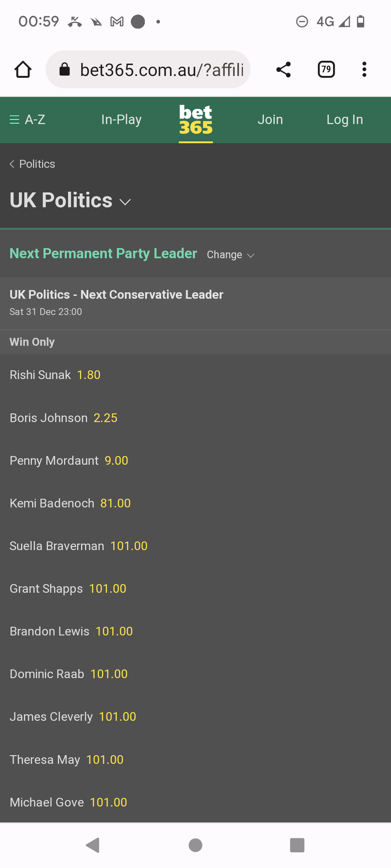Open the tab switcher showing 79 tabs

pos(326,69)
